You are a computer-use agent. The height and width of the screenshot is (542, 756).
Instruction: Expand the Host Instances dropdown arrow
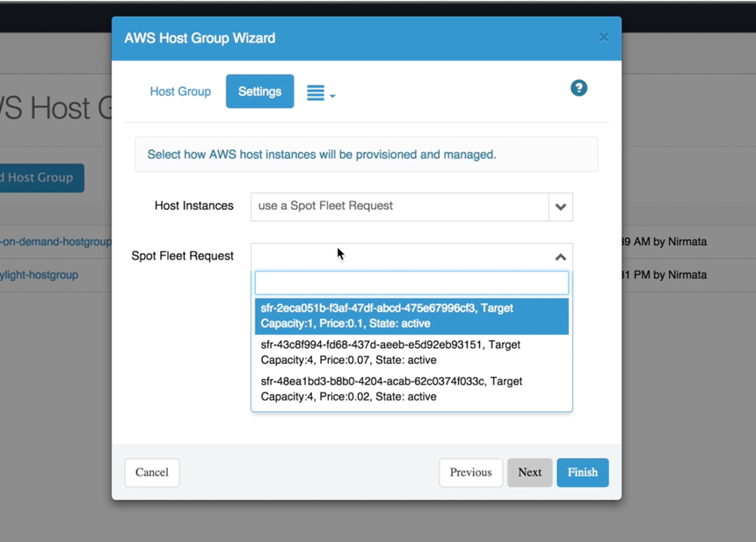pos(560,207)
